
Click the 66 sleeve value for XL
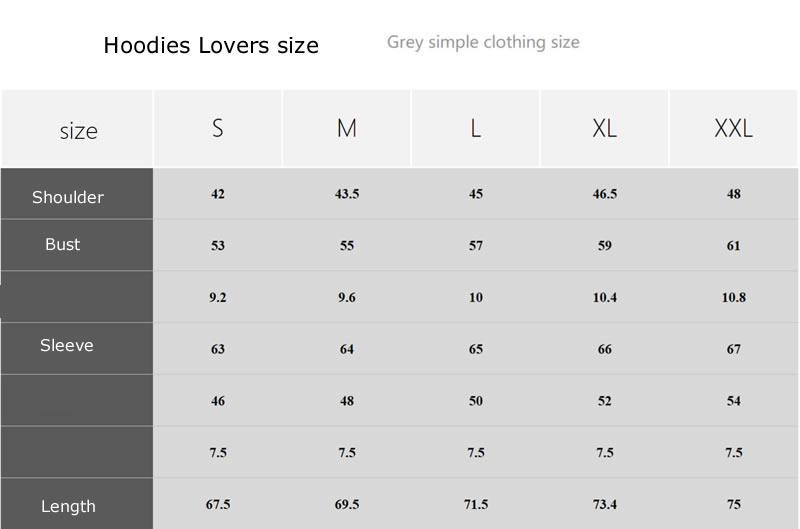604,349
